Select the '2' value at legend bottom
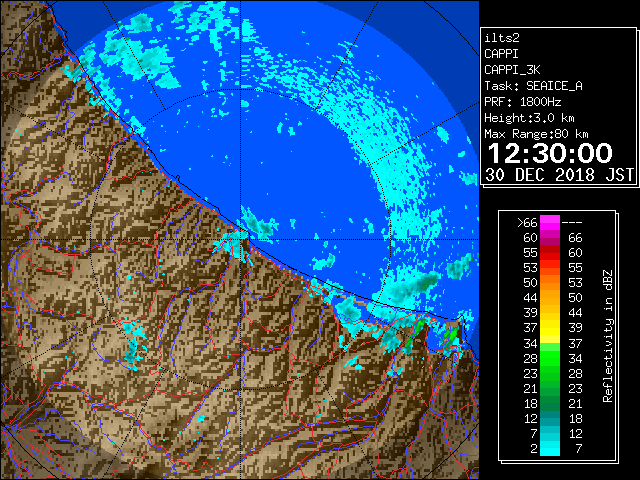This screenshot has width=640, height=480. pyautogui.click(x=533, y=449)
